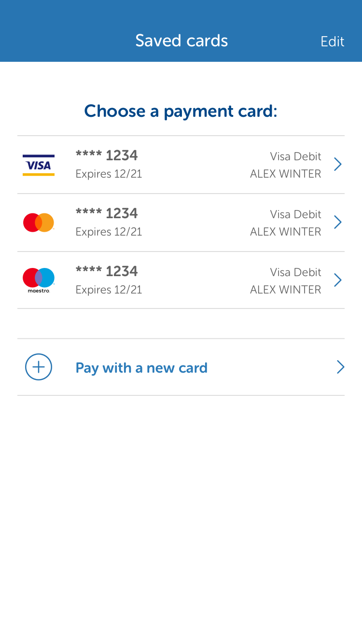Image resolution: width=362 pixels, height=644 pixels.
Task: Open the Visa card row chevron
Action: (x=338, y=165)
